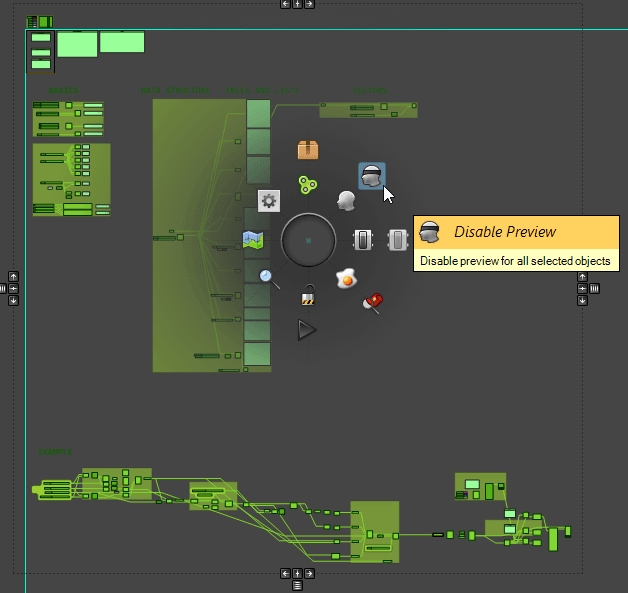The width and height of the screenshot is (628, 593).
Task: Click the top panel in the stacked trio
Action: [x=41, y=37]
